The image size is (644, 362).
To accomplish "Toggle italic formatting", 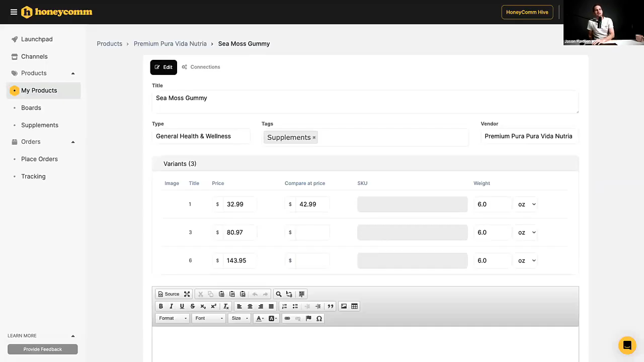I will click(x=172, y=306).
